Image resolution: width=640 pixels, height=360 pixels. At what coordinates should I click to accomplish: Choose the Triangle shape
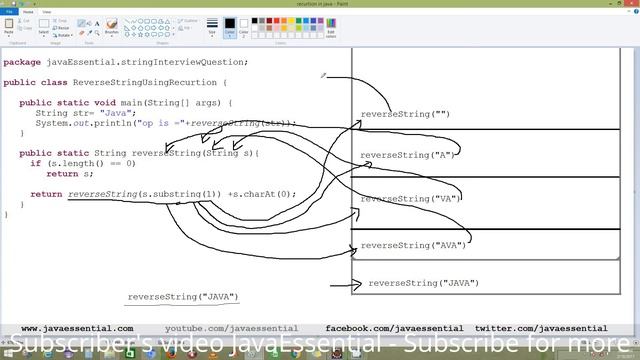(x=167, y=21)
